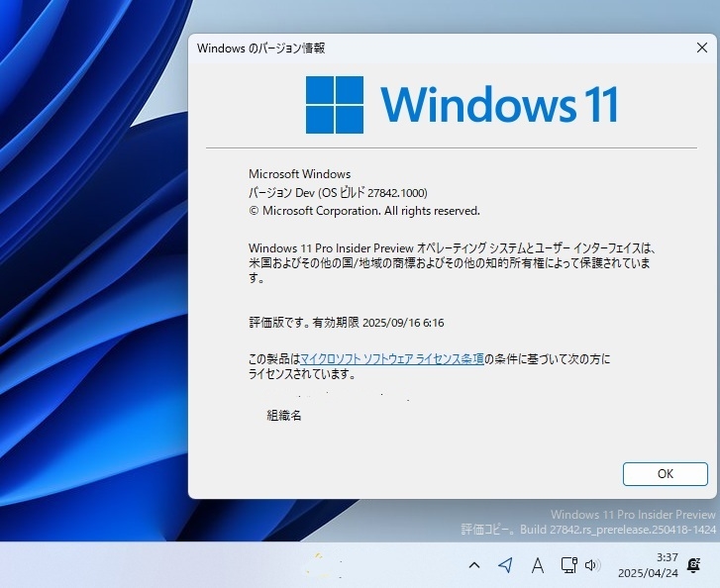The width and height of the screenshot is (720, 588).
Task: Open the clock showing 3:37
Action: tap(648, 565)
